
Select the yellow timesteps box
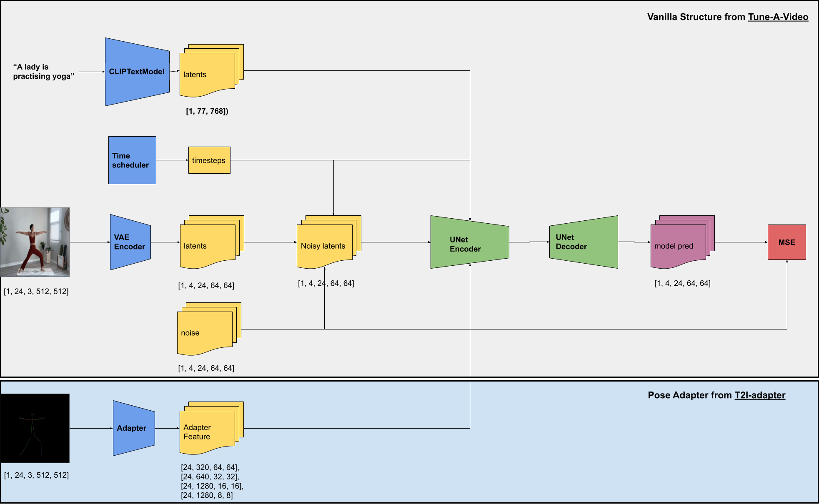209,160
